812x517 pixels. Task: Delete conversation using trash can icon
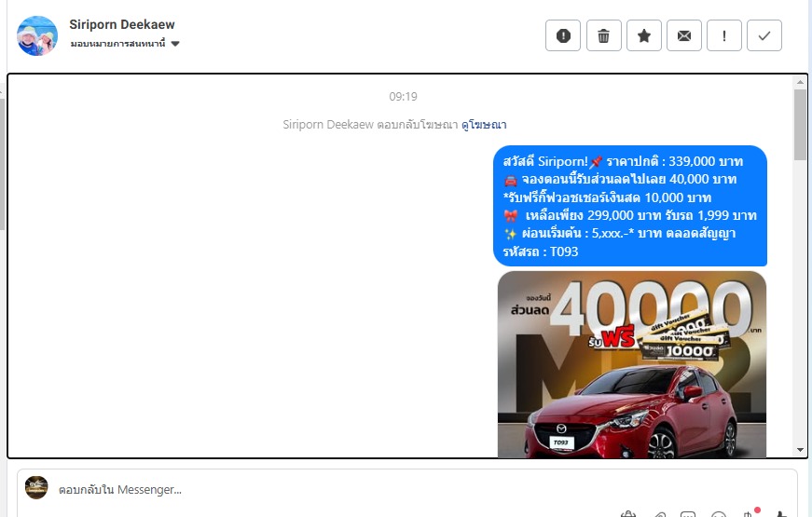[603, 35]
